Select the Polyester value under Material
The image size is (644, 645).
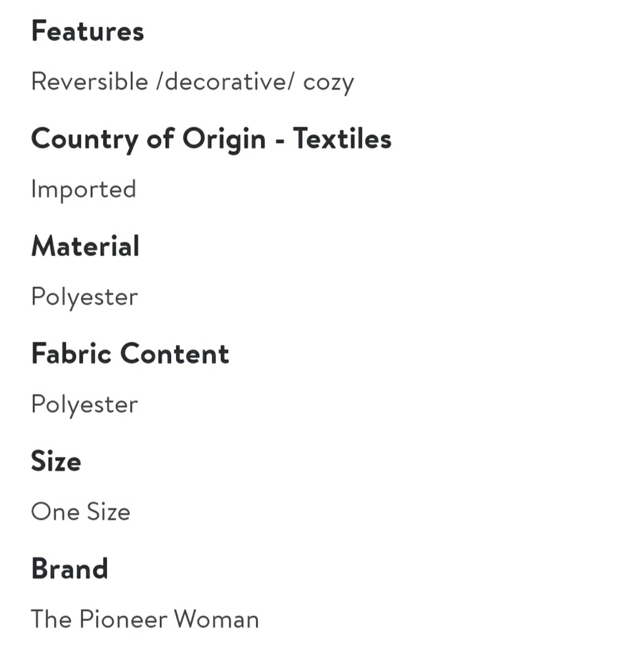click(x=84, y=297)
